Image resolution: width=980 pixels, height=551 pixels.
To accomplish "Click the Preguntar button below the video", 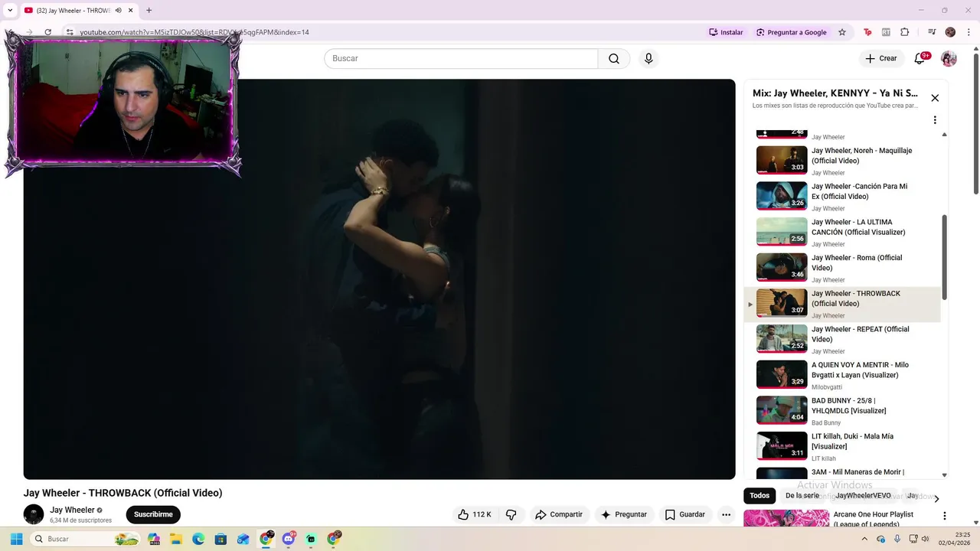I will tap(624, 514).
